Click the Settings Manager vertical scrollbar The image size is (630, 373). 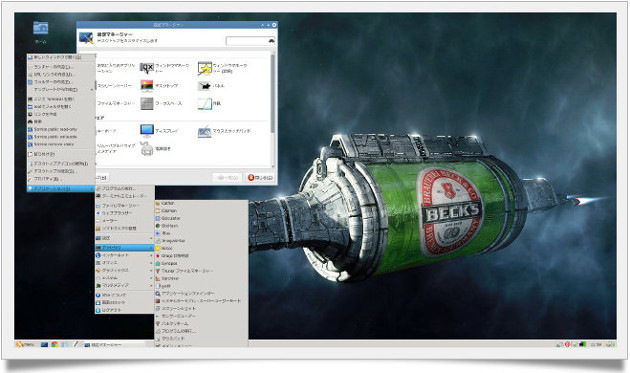coord(273,109)
